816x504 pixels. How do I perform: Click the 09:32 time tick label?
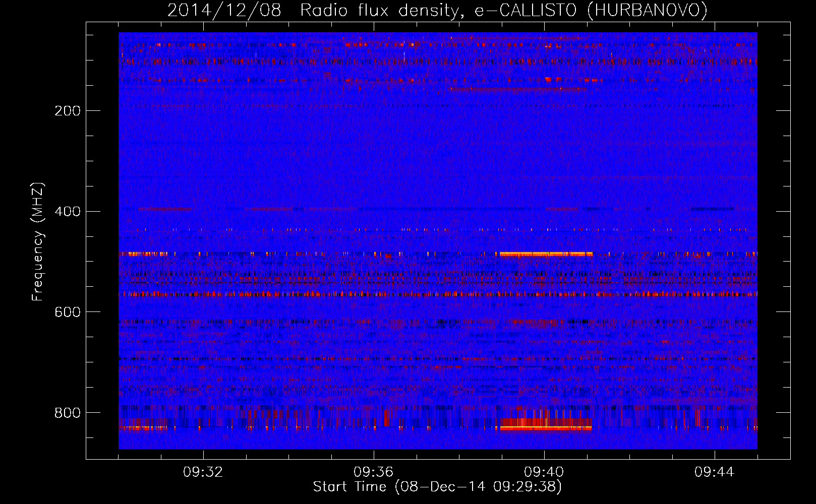click(203, 472)
